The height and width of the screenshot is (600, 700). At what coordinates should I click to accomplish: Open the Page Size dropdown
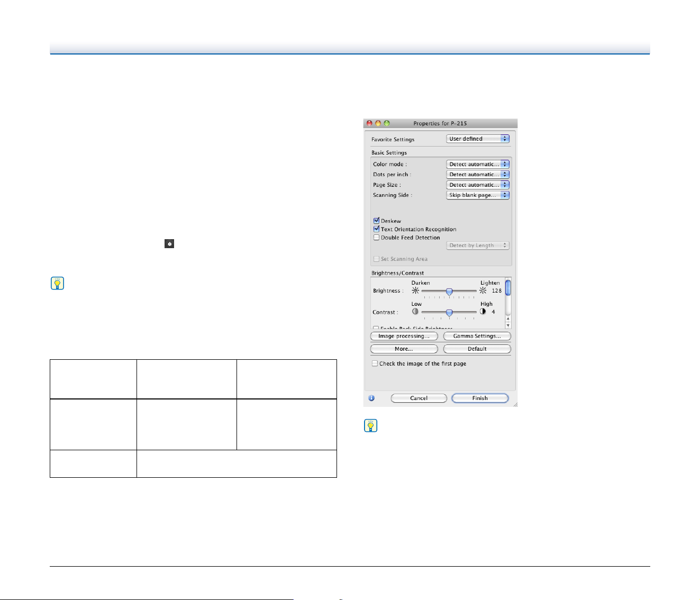click(x=478, y=185)
